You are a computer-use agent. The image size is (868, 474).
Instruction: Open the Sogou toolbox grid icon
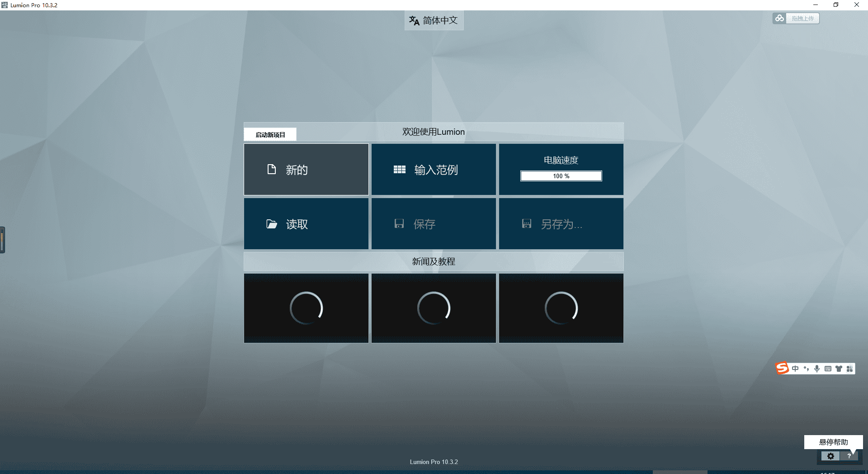(x=849, y=369)
